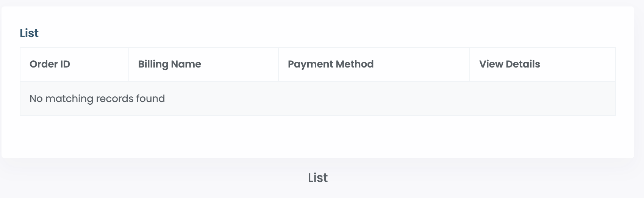The width and height of the screenshot is (644, 198).
Task: Click the View Details header cell
Action: pos(510,64)
